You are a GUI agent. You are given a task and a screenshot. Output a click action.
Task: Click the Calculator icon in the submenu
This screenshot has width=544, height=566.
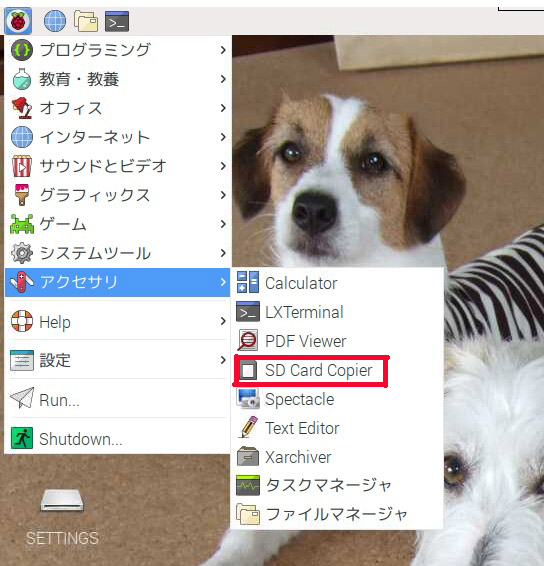tap(248, 282)
